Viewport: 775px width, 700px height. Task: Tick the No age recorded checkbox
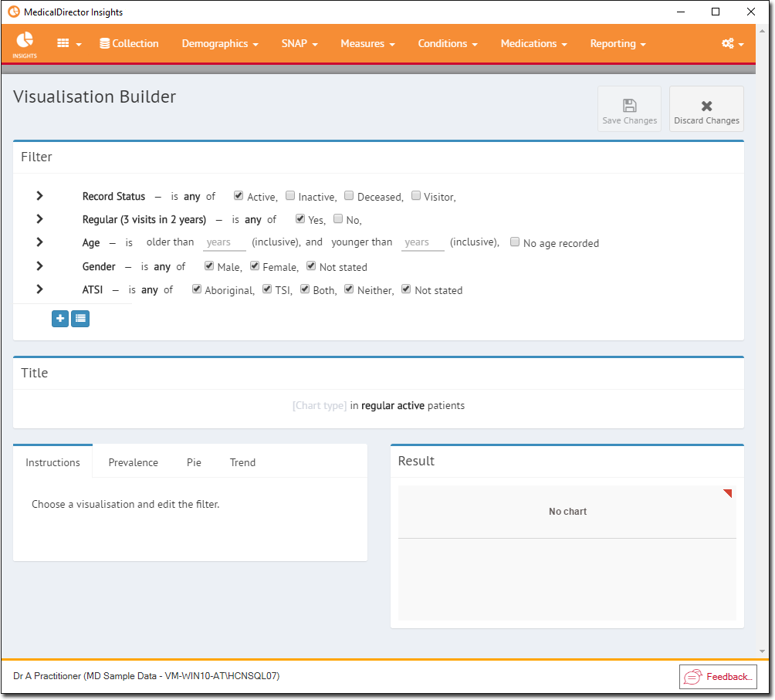[x=515, y=242]
